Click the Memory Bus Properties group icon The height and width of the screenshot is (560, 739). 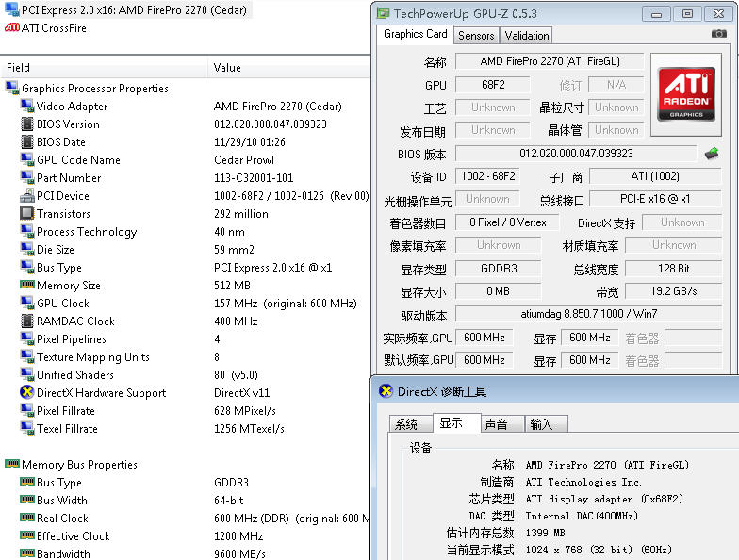(12, 464)
